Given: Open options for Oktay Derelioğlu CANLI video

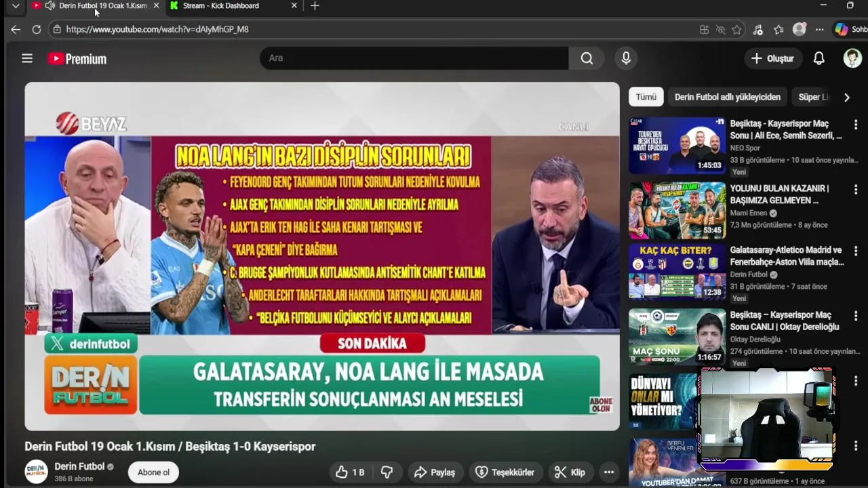Looking at the screenshot, I should pos(856,316).
